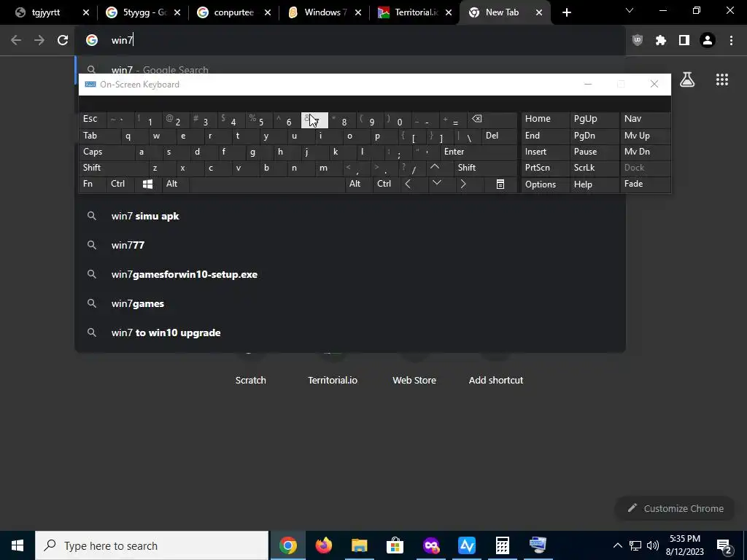Click the Windows logo key on On-Screen Keyboard
Screen dimensions: 747x560
[x=147, y=184]
